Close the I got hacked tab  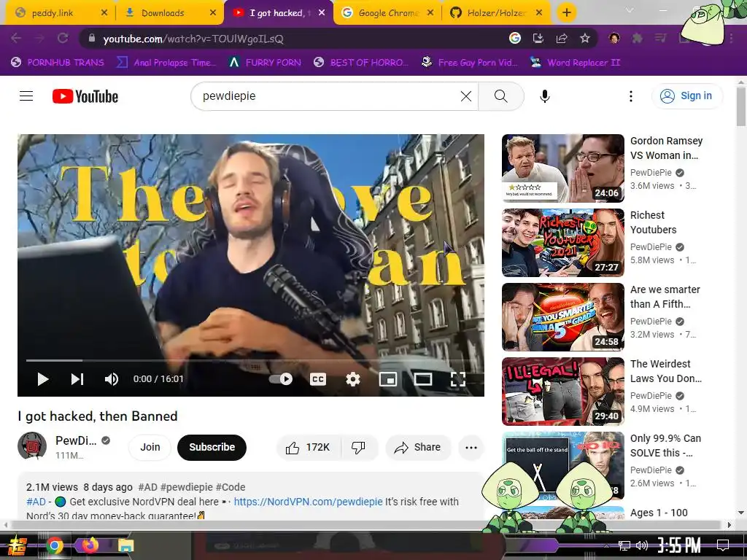tap(322, 13)
